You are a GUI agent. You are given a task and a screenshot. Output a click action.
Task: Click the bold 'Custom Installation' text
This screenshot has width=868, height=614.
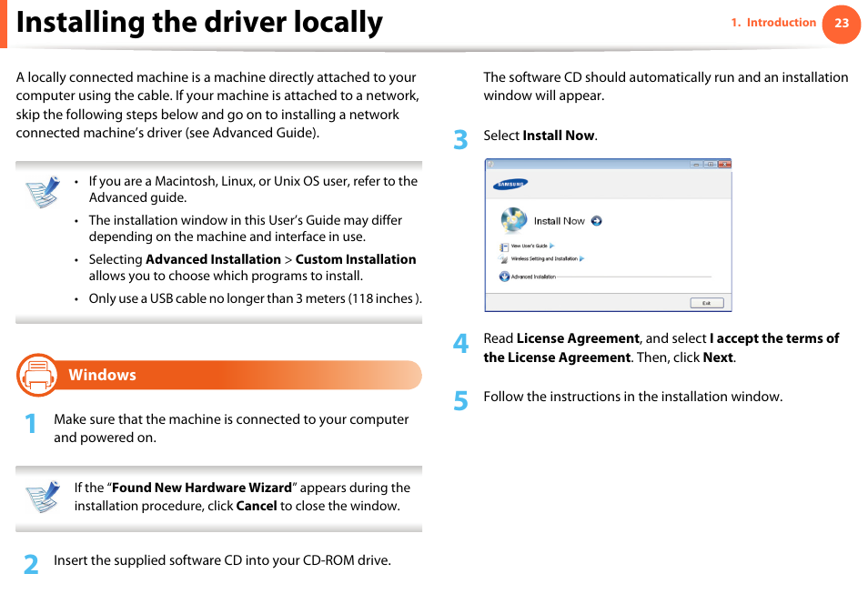coord(356,259)
